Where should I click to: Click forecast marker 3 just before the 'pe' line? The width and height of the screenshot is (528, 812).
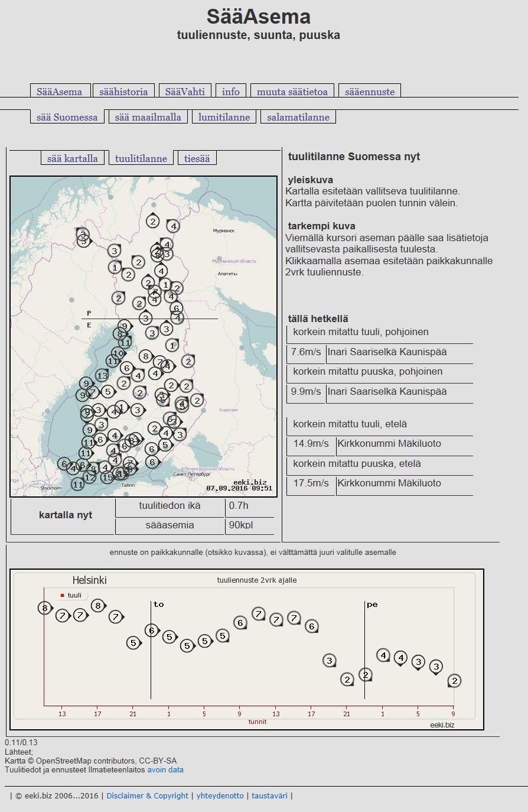pyautogui.click(x=330, y=660)
